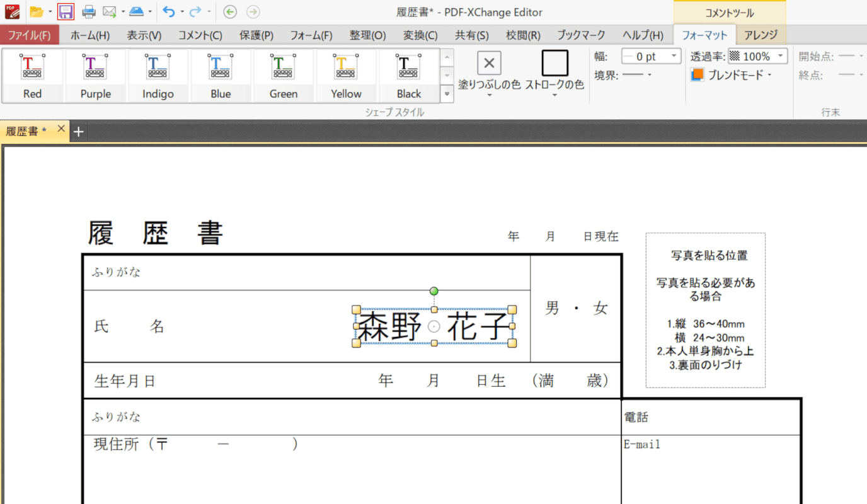
Task: Expand the Undo history dropdown arrow
Action: (x=181, y=12)
